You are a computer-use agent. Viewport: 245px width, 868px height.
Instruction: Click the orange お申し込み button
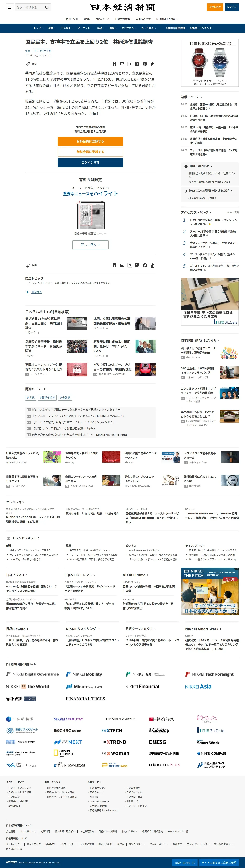click(215, 7)
